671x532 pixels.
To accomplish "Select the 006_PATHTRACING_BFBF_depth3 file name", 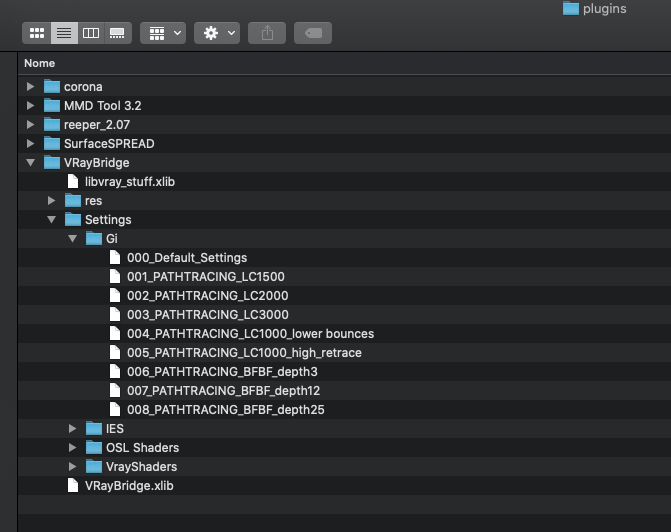I will pyautogui.click(x=222, y=372).
